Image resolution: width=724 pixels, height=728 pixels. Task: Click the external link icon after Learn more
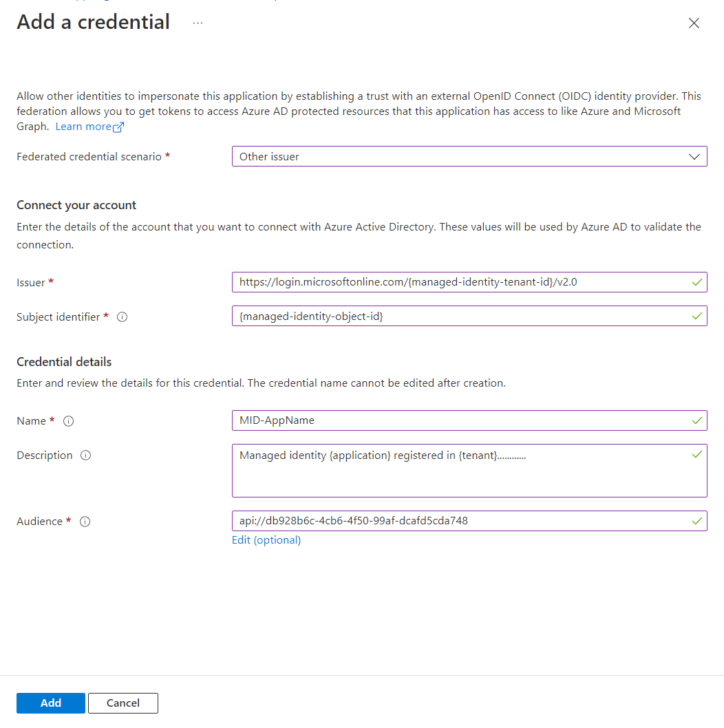[118, 126]
